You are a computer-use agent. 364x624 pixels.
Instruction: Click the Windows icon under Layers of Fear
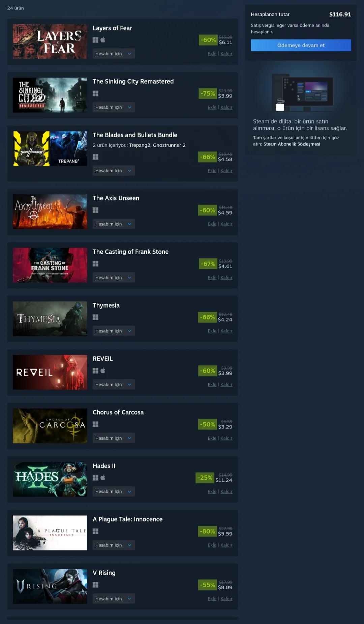pos(95,40)
